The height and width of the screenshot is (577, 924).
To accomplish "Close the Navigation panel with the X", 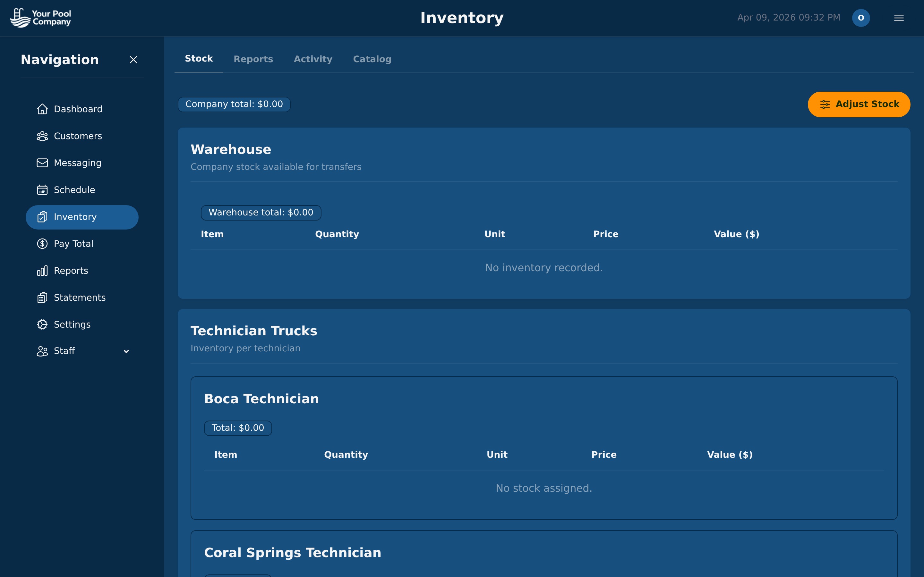I will (133, 60).
